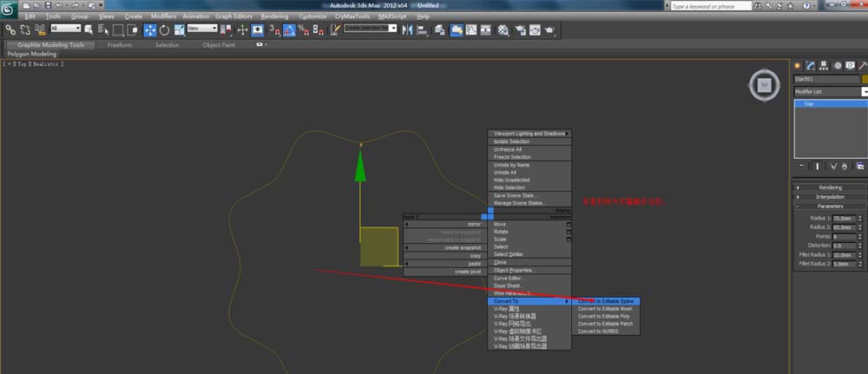Screen dimensions: 868x374
Task: Click the Align tool icon
Action: click(422, 30)
